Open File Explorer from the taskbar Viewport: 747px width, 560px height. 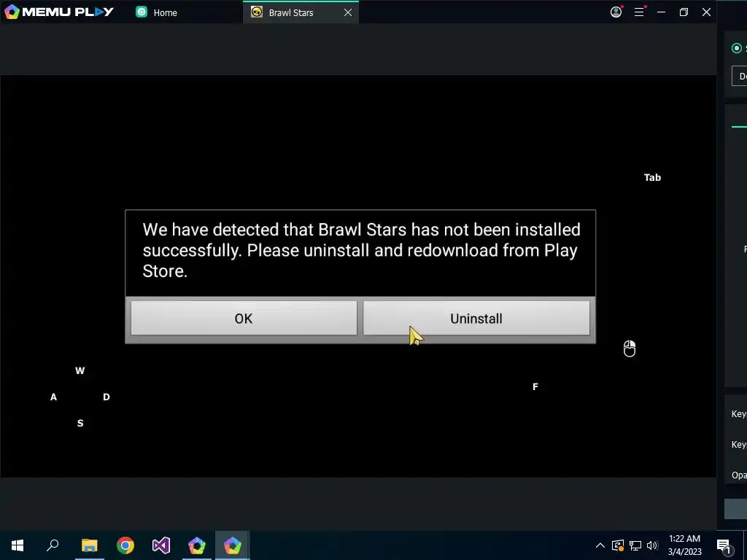click(x=89, y=545)
